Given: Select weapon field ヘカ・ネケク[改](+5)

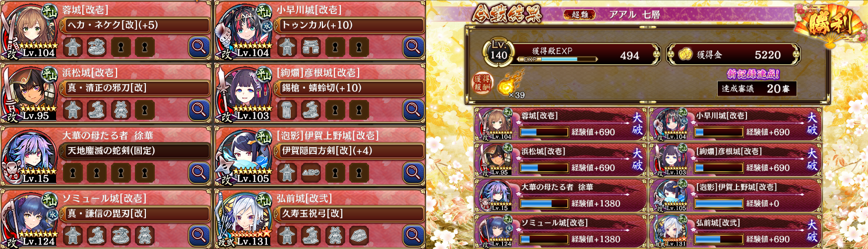Looking at the screenshot, I should (x=135, y=25).
